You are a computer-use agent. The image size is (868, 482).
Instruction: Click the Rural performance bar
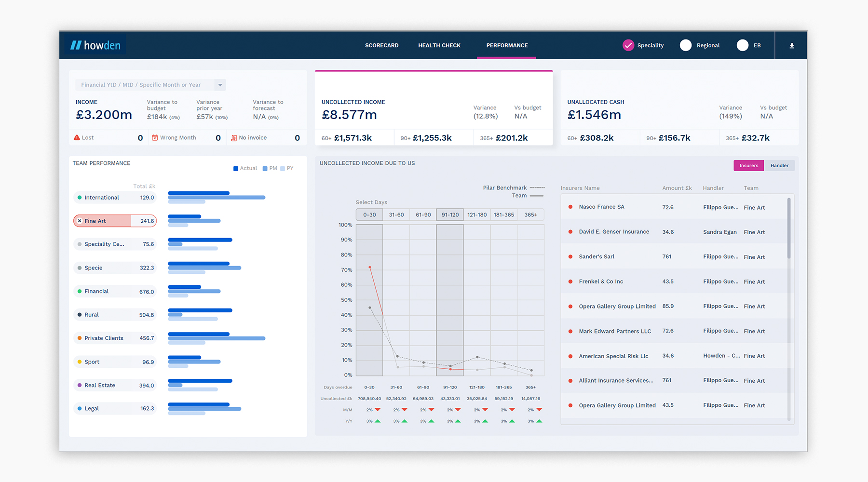click(x=200, y=314)
